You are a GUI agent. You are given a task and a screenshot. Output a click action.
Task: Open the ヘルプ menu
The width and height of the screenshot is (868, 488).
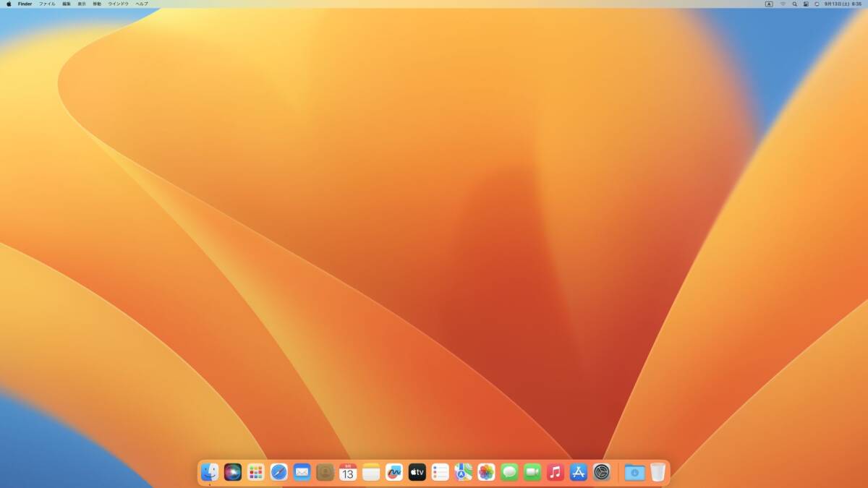(142, 4)
